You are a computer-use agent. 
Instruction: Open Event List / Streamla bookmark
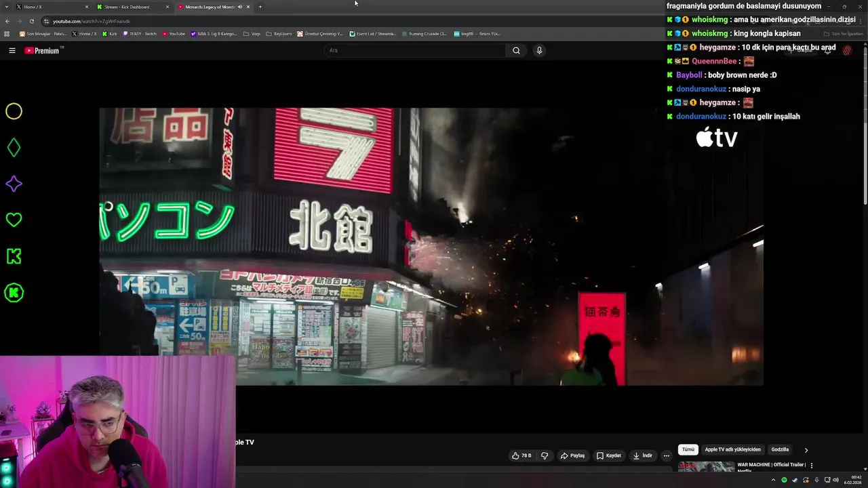(x=373, y=33)
